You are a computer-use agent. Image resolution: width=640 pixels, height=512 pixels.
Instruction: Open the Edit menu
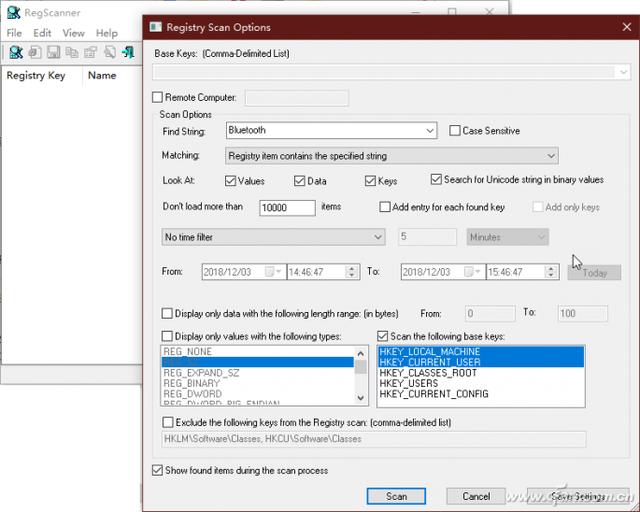[42, 33]
